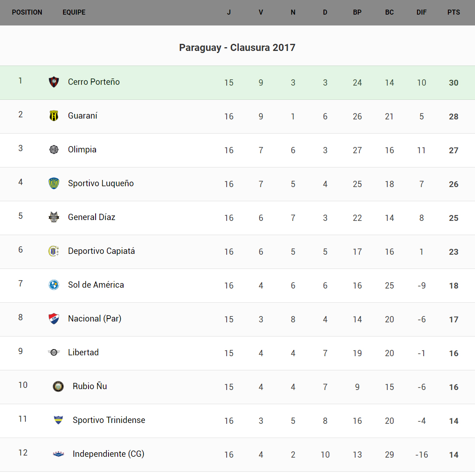Click the Sportivo Trinidense badge
Viewport: 475px width, 476px height.
click(x=58, y=420)
